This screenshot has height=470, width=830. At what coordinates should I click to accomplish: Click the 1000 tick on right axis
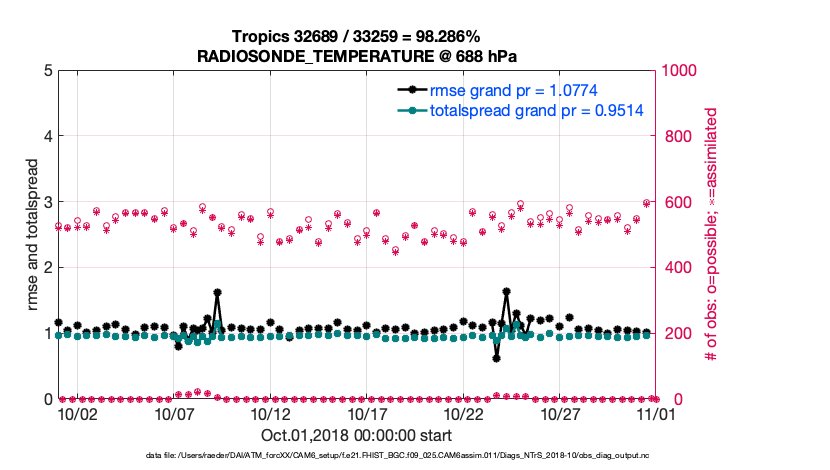click(x=681, y=71)
